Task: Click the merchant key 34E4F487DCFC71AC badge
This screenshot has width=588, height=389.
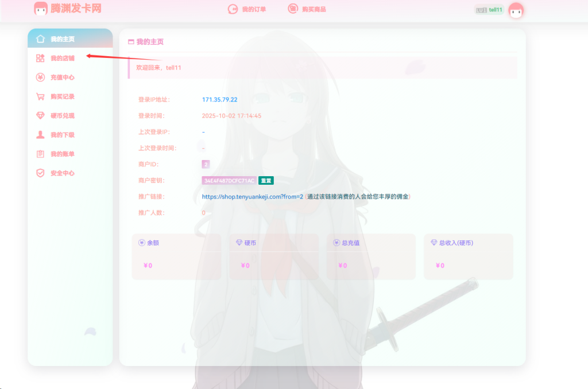Action: (x=229, y=180)
